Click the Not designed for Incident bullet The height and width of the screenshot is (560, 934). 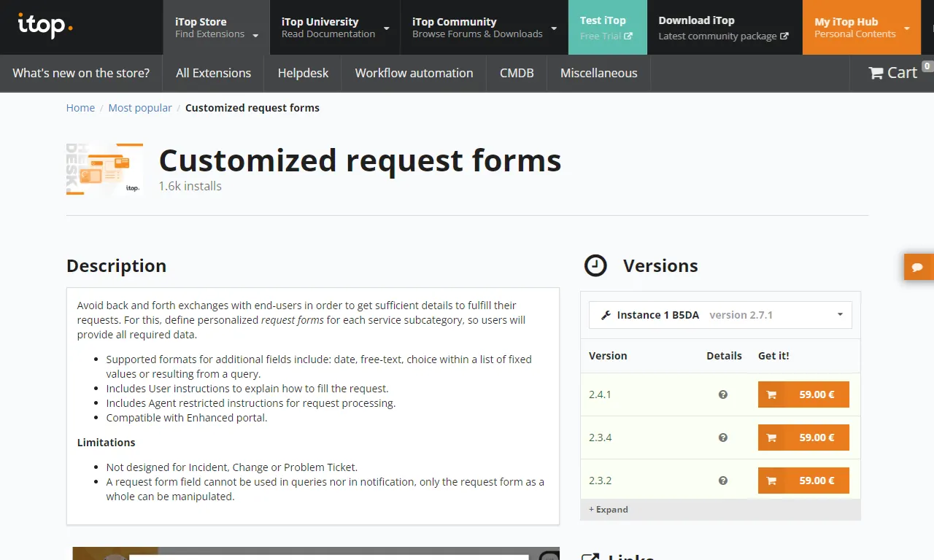232,467
